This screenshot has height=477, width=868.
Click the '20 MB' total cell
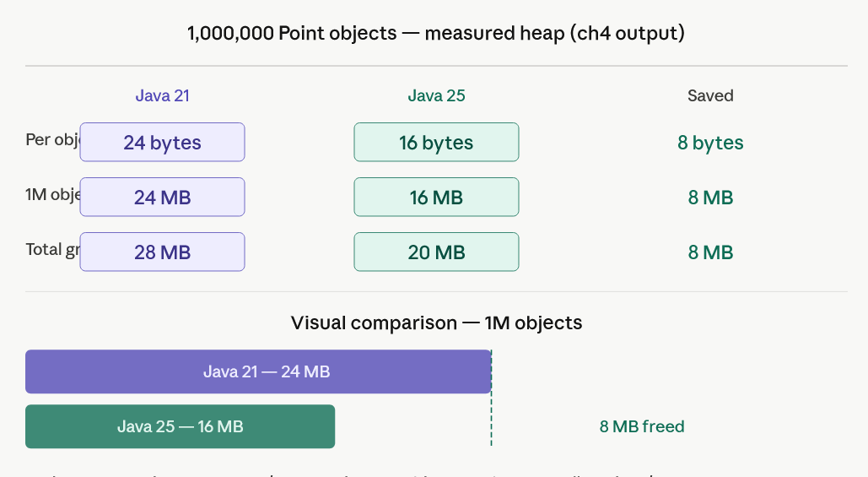[x=436, y=252]
